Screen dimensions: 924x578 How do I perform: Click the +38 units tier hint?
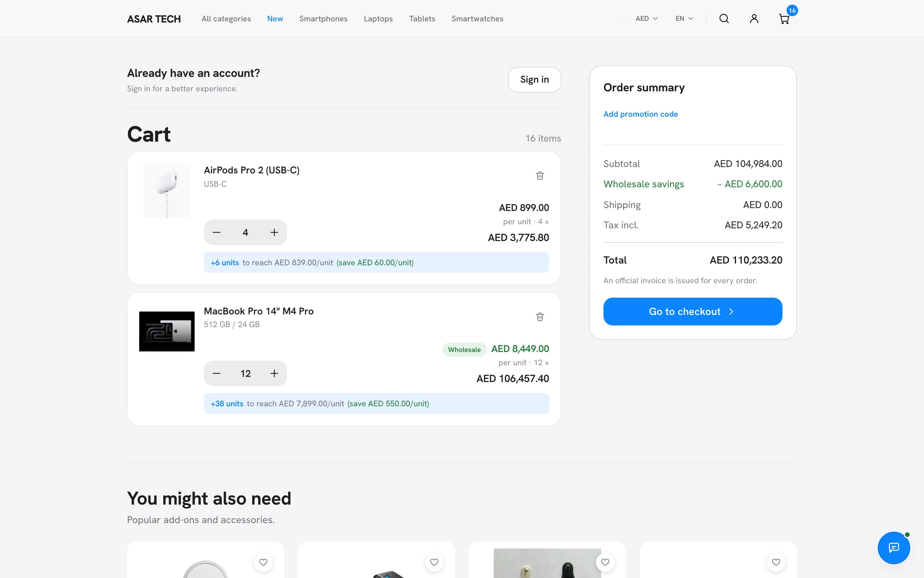click(377, 404)
